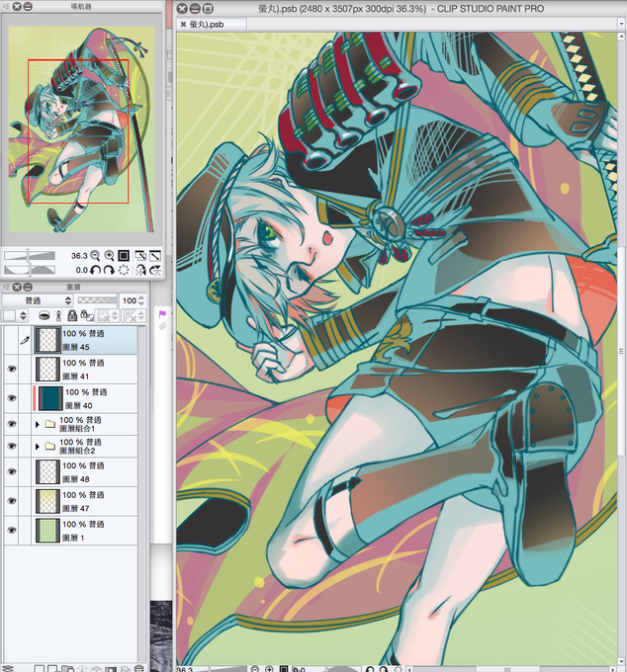This screenshot has height=672, width=627.
Task: Select layer 41 thumbnail
Action: 47,369
